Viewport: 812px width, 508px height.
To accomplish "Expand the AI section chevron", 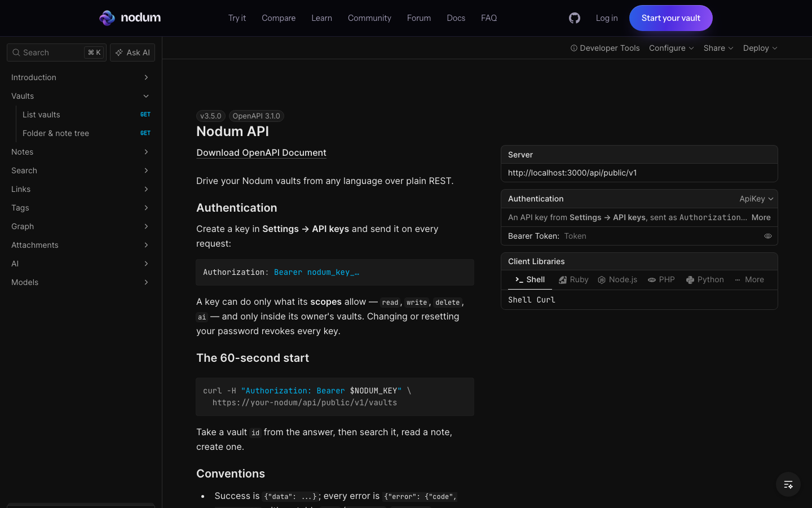I will click(x=146, y=264).
